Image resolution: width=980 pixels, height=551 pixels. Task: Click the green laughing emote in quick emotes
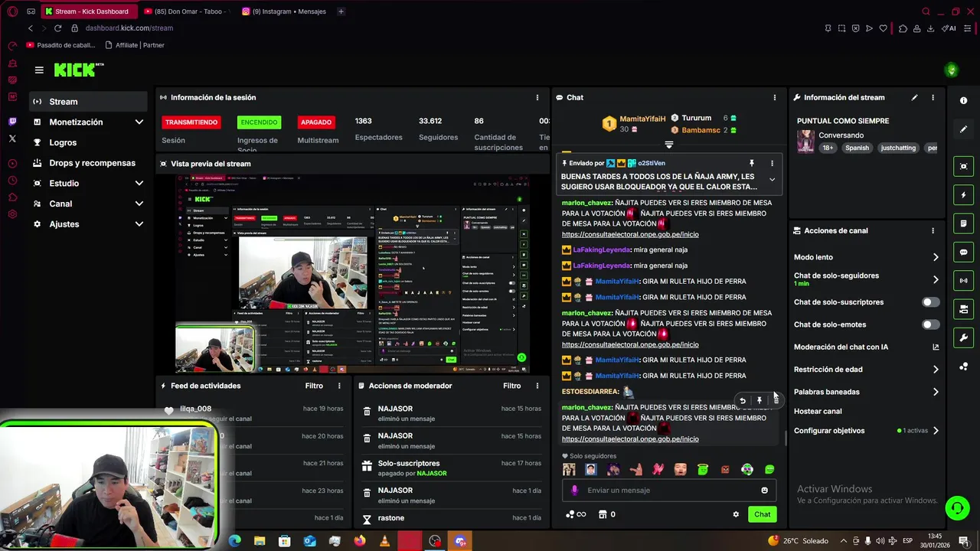coord(769,469)
